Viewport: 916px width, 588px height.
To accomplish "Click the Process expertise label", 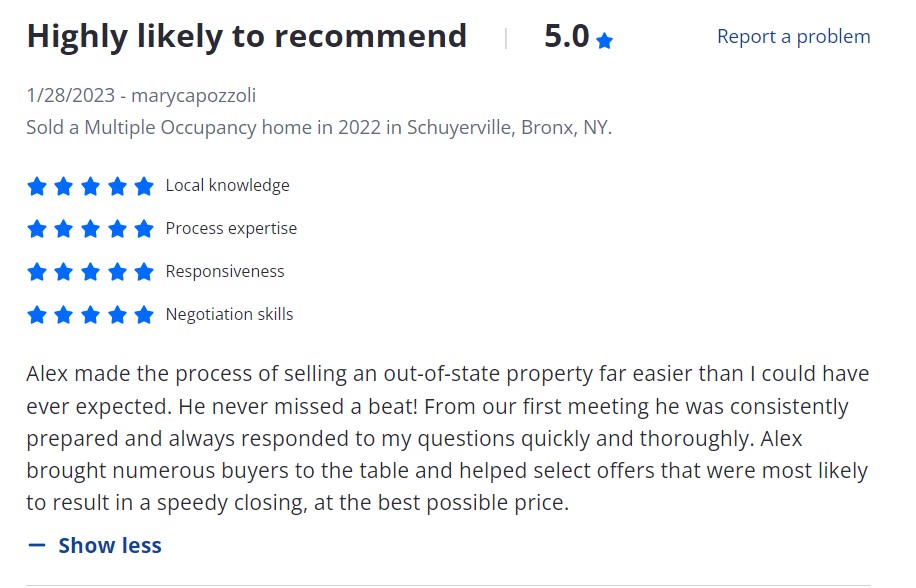I will (x=231, y=229).
